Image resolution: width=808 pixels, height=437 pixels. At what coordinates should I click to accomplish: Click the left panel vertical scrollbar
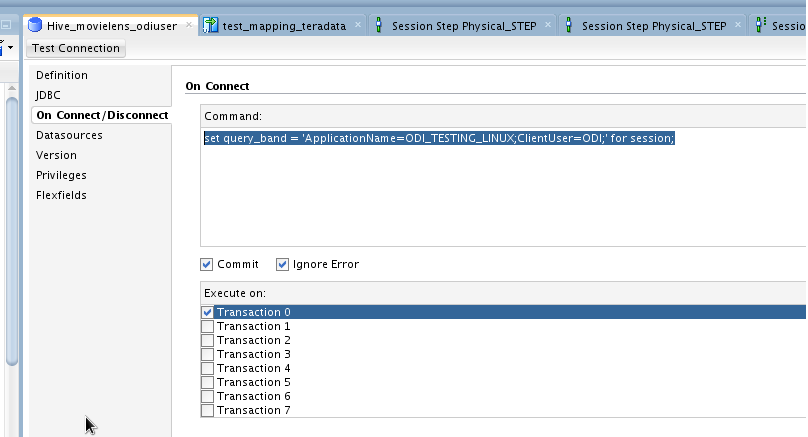12,230
